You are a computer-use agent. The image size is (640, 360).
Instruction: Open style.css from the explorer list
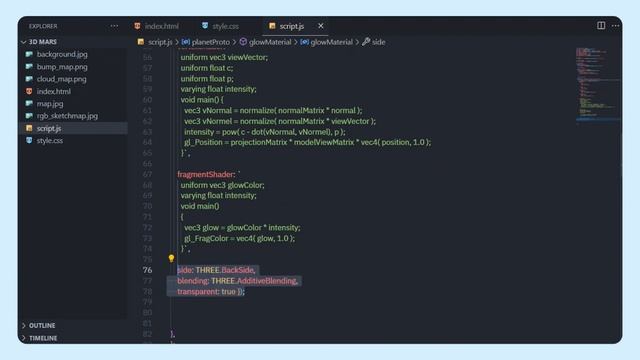click(x=50, y=140)
